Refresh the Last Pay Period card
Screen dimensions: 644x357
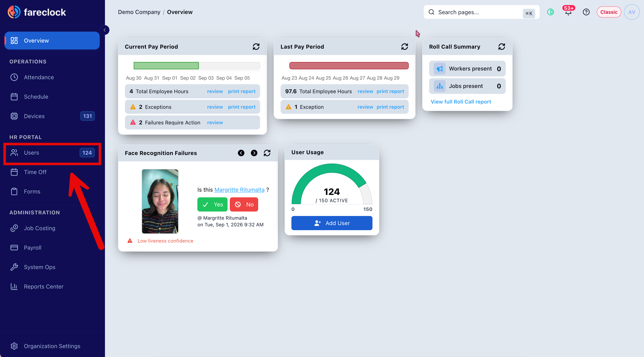point(404,47)
